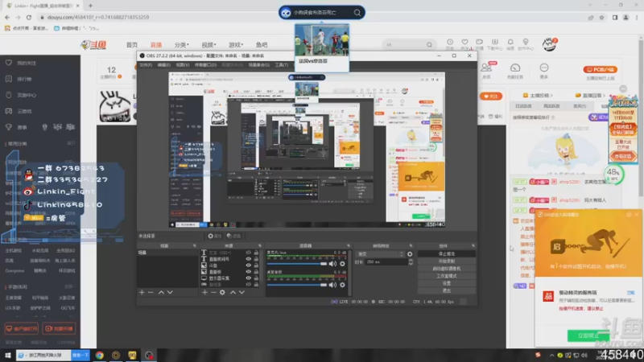Click the Douyu logo
Image resolution: width=644 pixels, height=362 pixels.
pos(94,45)
